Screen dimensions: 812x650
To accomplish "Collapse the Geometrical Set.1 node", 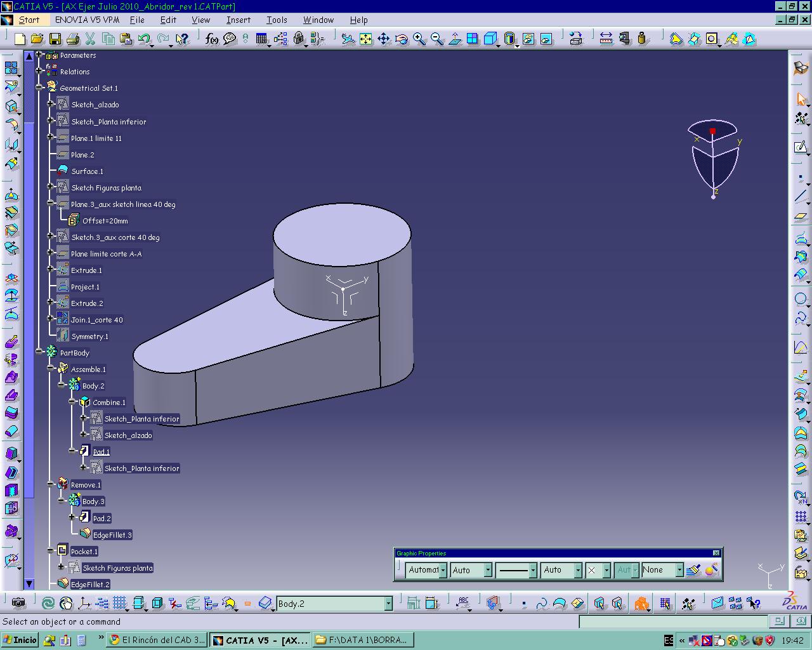I will click(x=39, y=87).
